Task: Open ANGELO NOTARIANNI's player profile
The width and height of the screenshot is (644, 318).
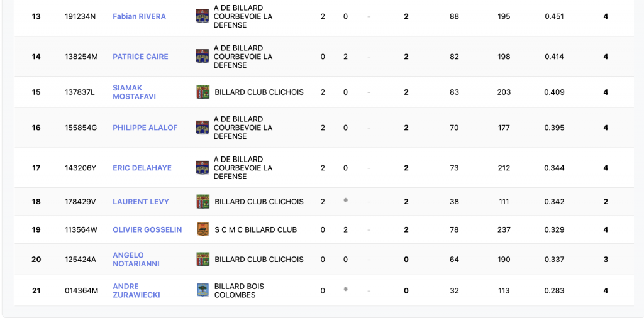Action: 136,259
